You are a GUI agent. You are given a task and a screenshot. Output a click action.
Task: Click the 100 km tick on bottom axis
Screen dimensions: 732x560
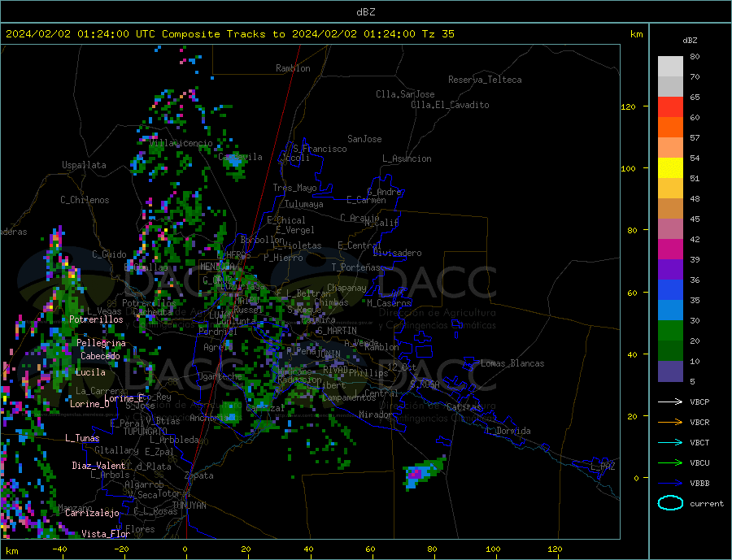tap(494, 549)
